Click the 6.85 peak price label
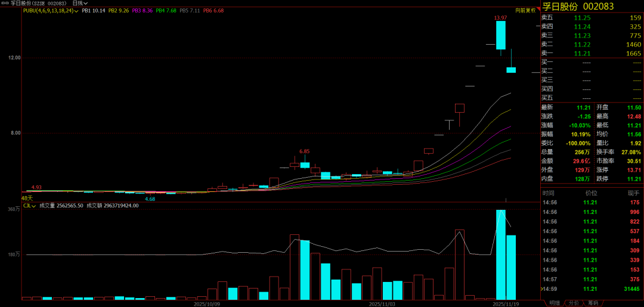 (x=304, y=151)
